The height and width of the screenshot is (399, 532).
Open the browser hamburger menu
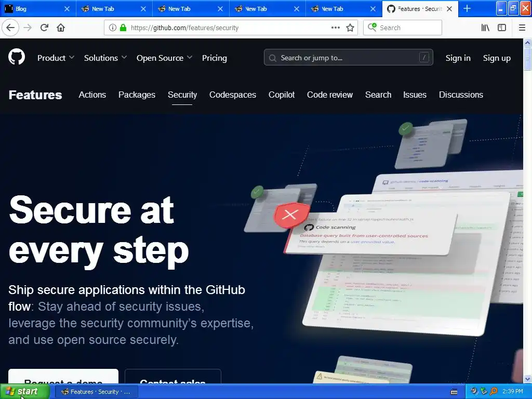[x=522, y=28]
